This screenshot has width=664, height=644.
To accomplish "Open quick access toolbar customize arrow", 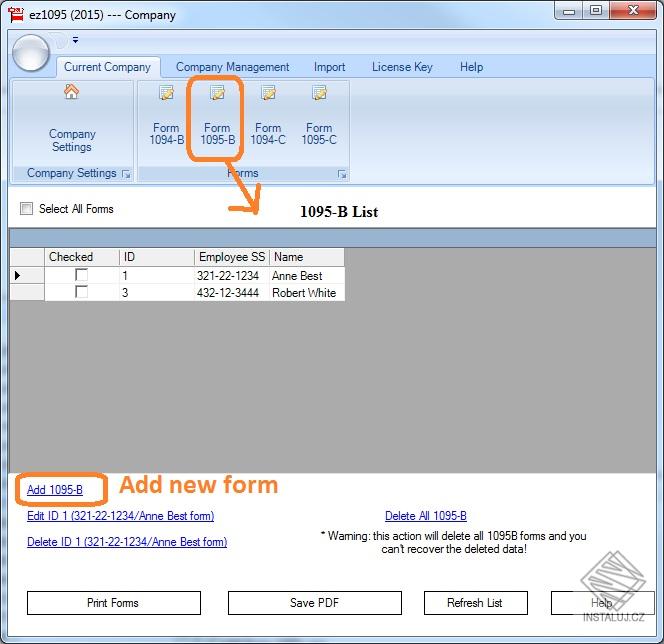I will click(75, 40).
